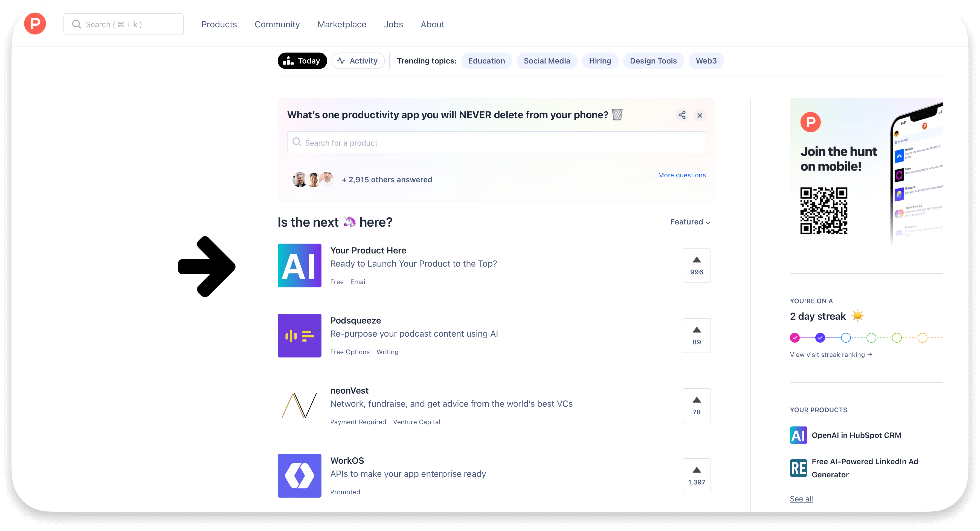980x531 pixels.
Task: Click the Product Hunt logo icon
Action: click(x=35, y=24)
